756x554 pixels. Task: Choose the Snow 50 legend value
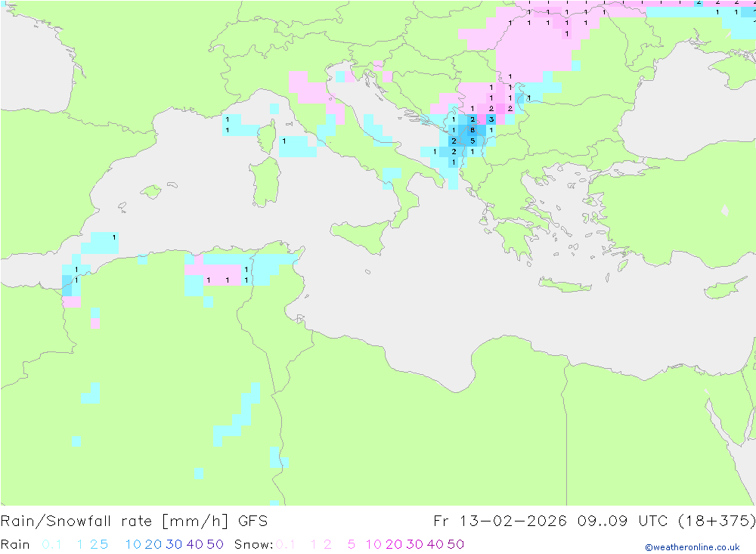point(456,544)
